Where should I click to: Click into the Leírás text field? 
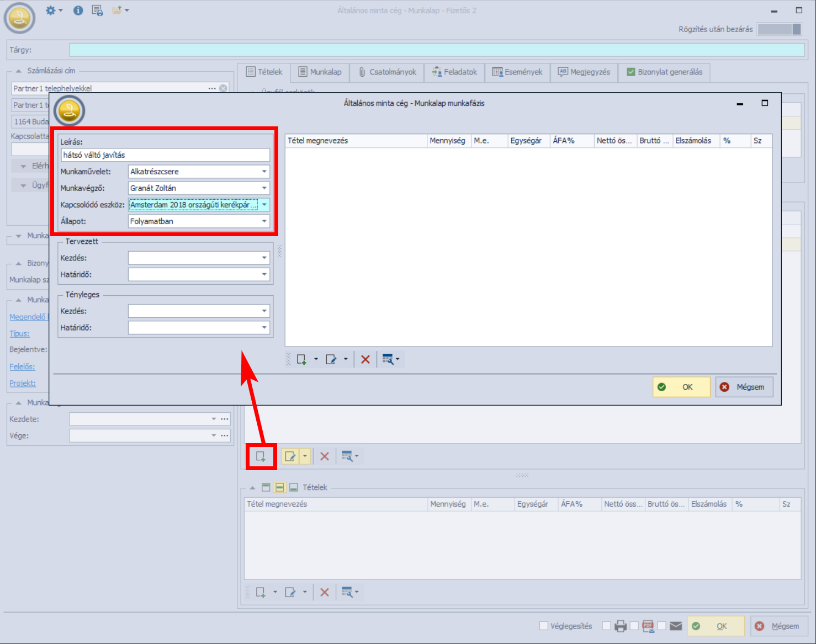click(x=165, y=155)
